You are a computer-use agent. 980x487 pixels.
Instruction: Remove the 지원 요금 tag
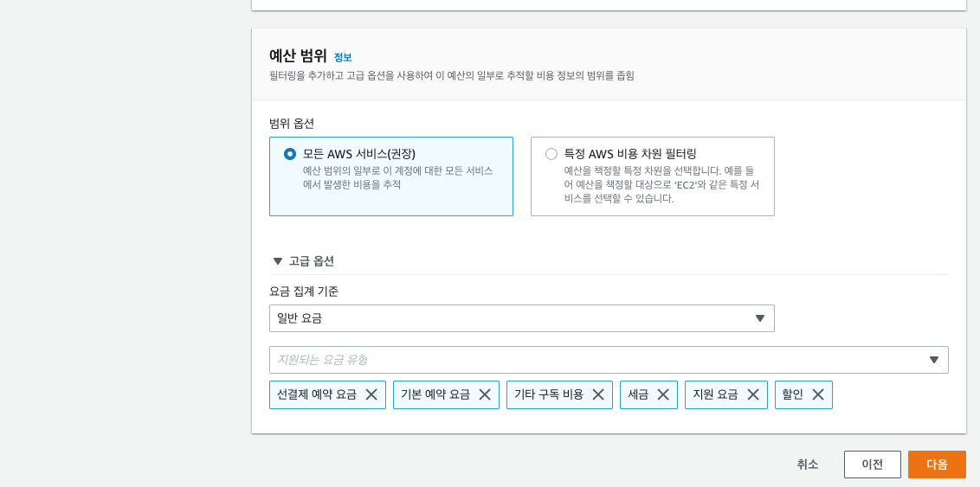point(753,394)
